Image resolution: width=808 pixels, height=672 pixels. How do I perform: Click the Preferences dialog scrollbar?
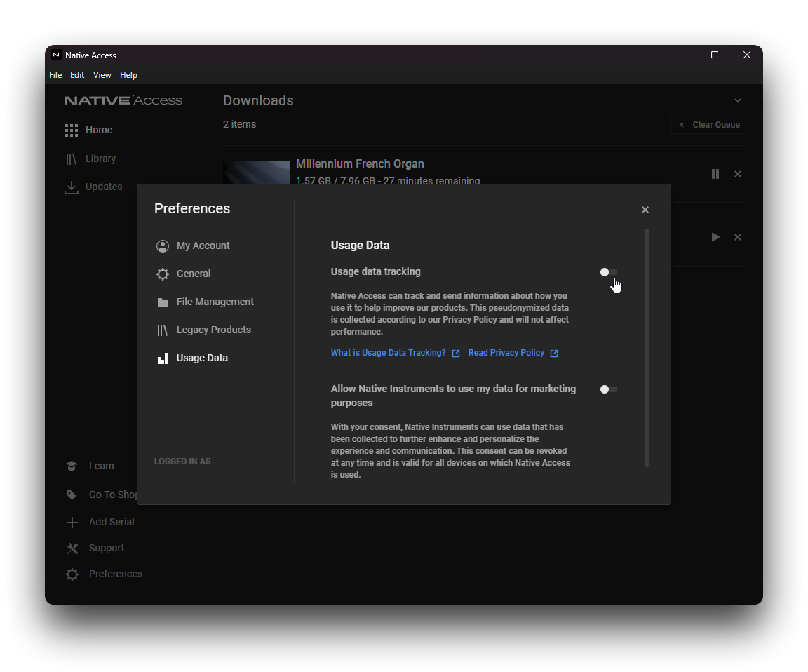[x=647, y=349]
